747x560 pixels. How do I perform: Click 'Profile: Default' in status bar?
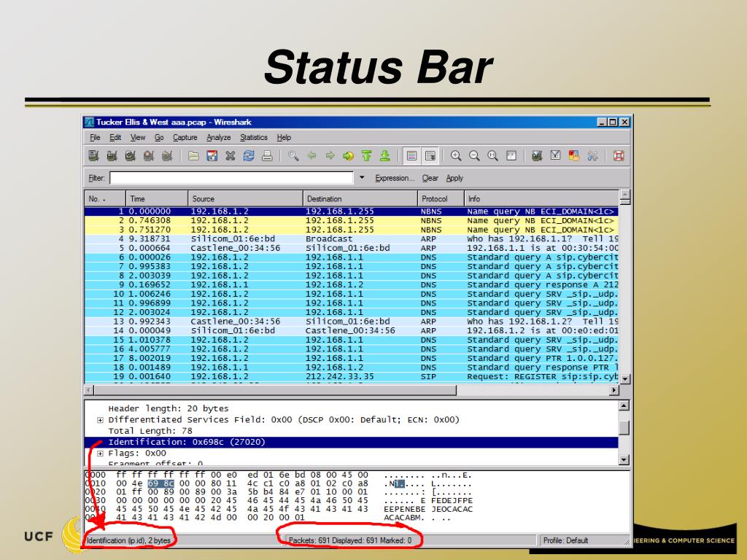pos(565,540)
